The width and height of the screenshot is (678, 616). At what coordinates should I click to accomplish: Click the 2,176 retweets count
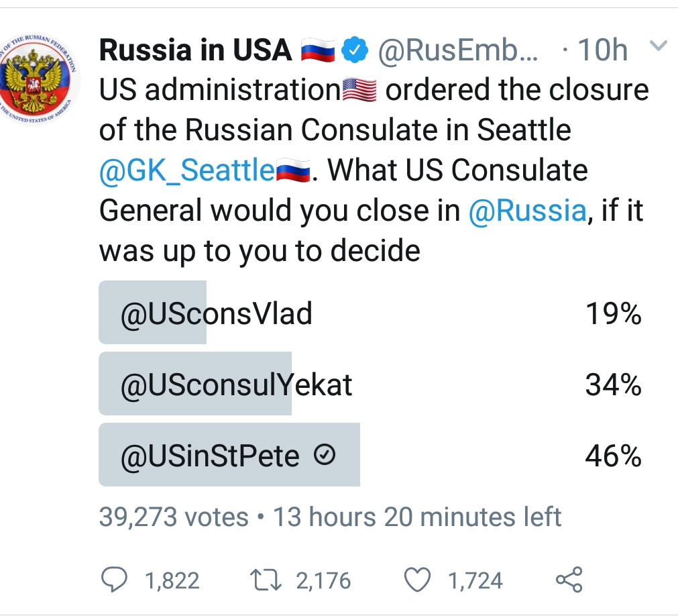[x=323, y=580]
